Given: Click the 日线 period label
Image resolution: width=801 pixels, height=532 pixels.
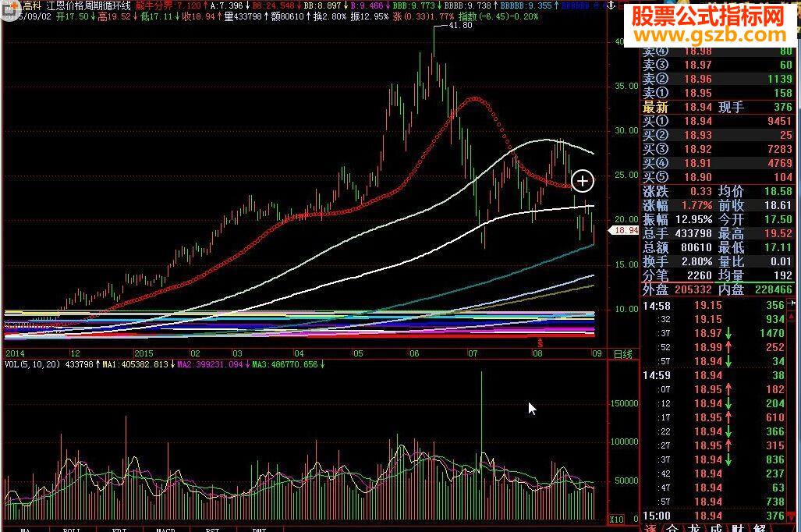Looking at the screenshot, I should click(622, 353).
